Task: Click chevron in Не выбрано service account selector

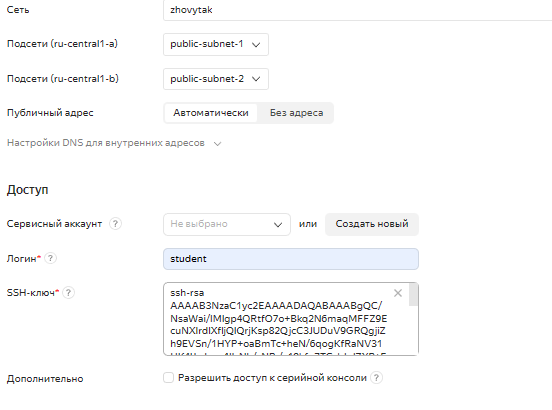Action: click(x=278, y=224)
